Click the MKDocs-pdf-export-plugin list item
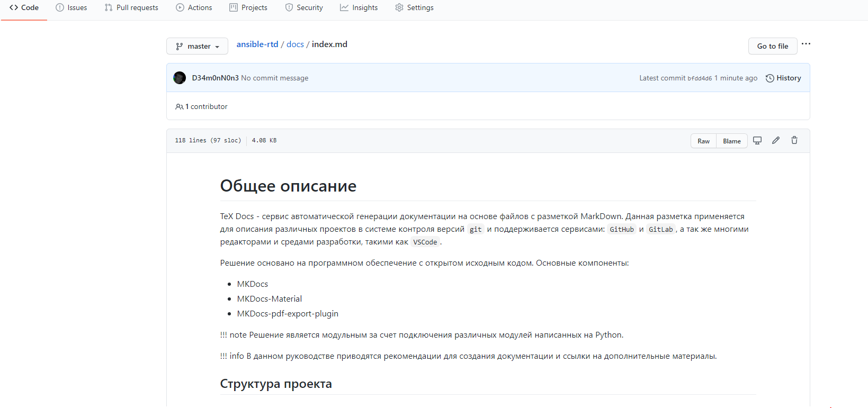Image resolution: width=868 pixels, height=408 pixels. (288, 314)
